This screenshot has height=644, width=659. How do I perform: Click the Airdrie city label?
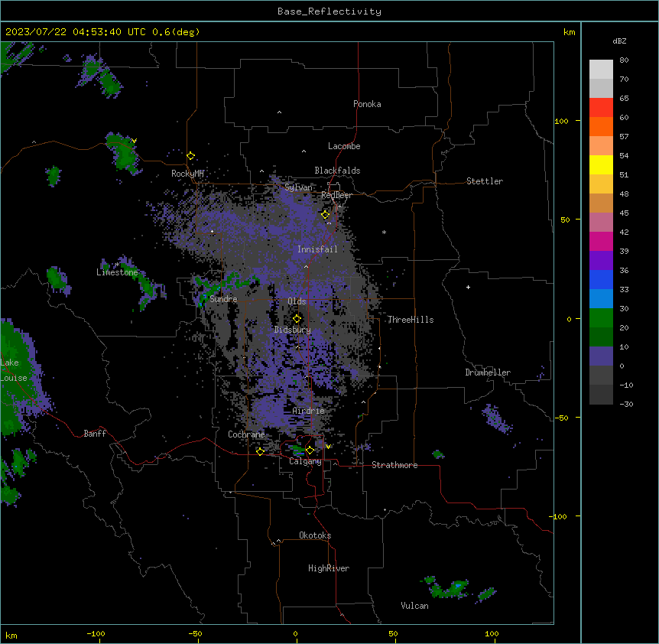tap(308, 411)
